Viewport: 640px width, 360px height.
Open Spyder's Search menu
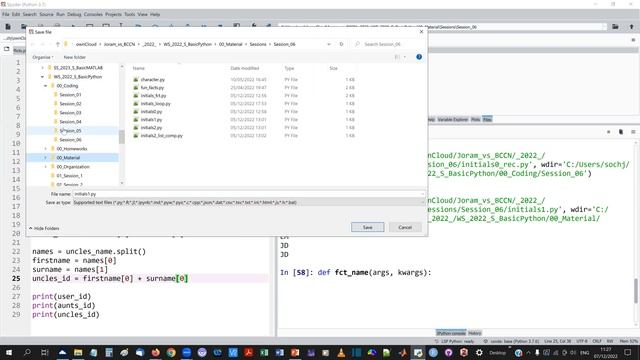click(x=29, y=14)
